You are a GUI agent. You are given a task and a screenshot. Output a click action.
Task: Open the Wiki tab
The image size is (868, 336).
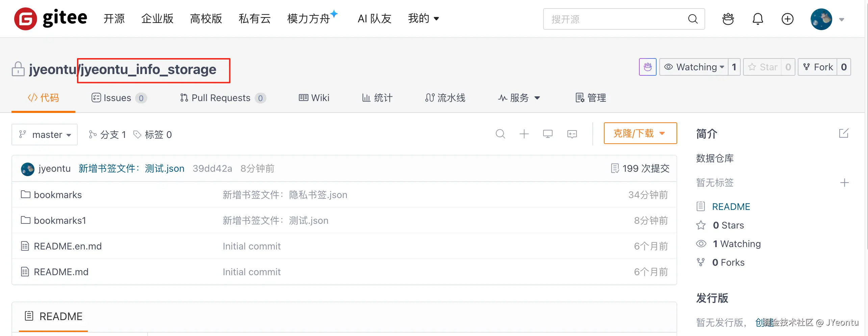point(314,98)
